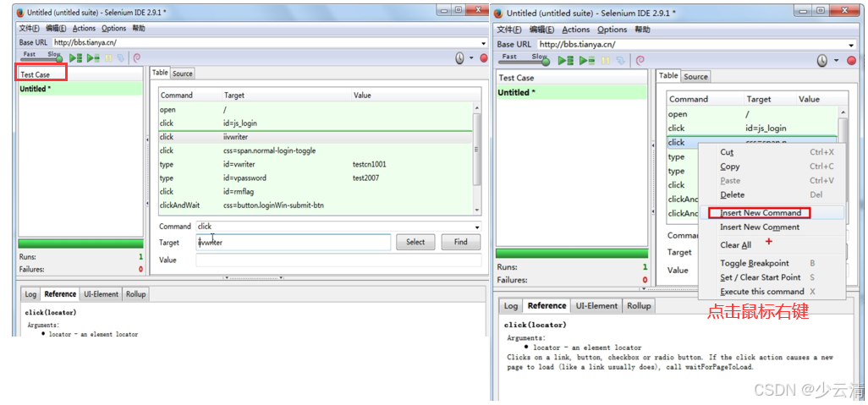Select row with target id=vpassword
Image resolution: width=868 pixels, height=405 pixels.
point(316,178)
